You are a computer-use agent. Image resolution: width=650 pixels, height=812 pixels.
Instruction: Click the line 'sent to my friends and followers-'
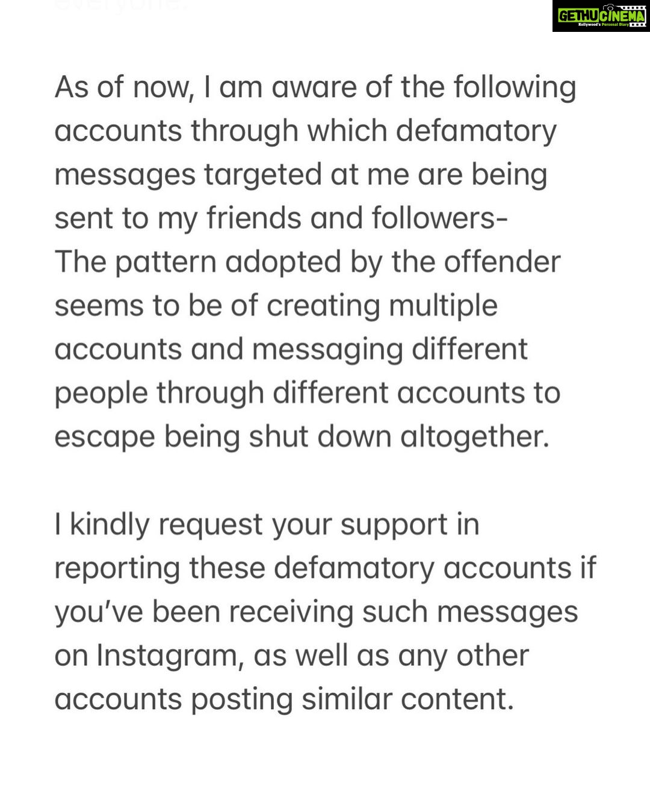[281, 218]
